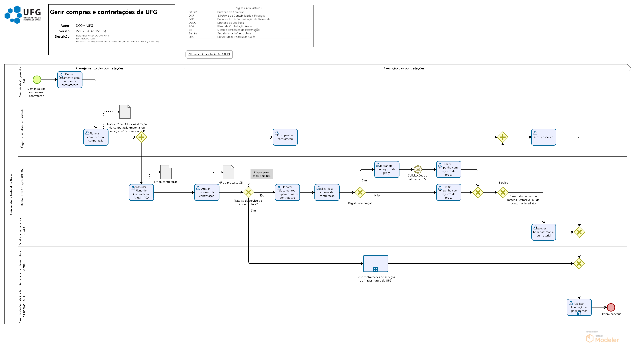Click the red Ordem bancária end event

tap(611, 307)
